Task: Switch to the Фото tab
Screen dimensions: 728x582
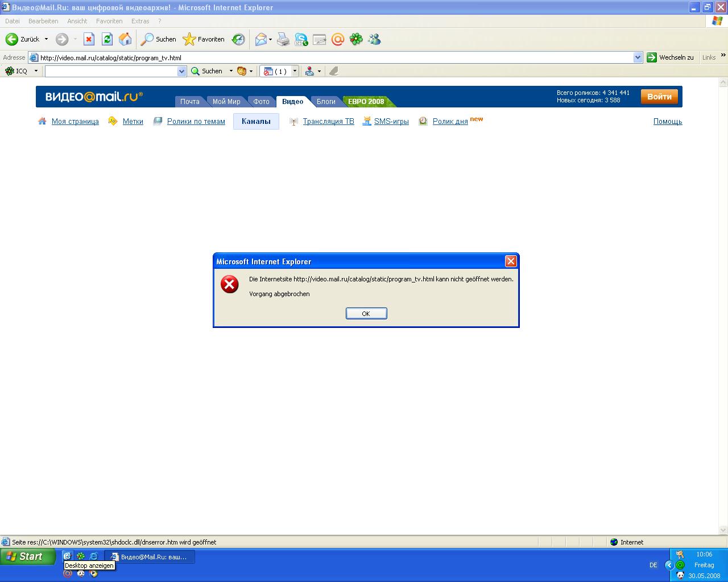Action: (261, 102)
